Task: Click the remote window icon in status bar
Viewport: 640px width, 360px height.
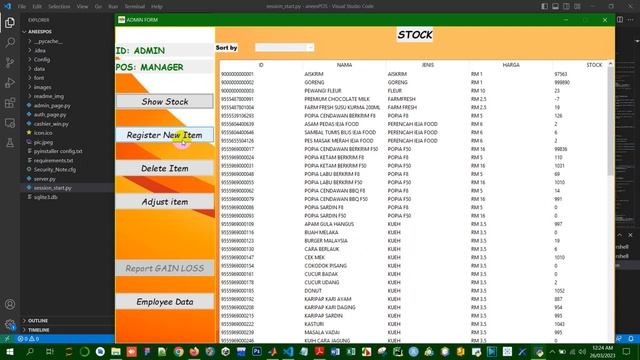Action: point(7,339)
